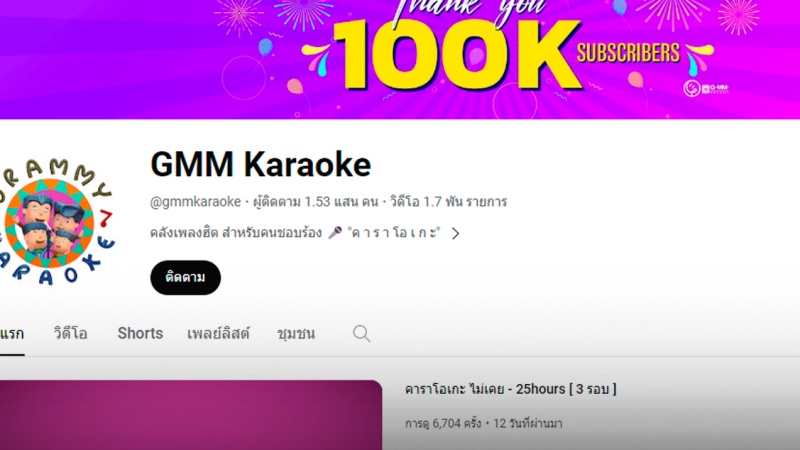Go to the ชุมชน tab
800x450 pixels.
click(x=296, y=334)
